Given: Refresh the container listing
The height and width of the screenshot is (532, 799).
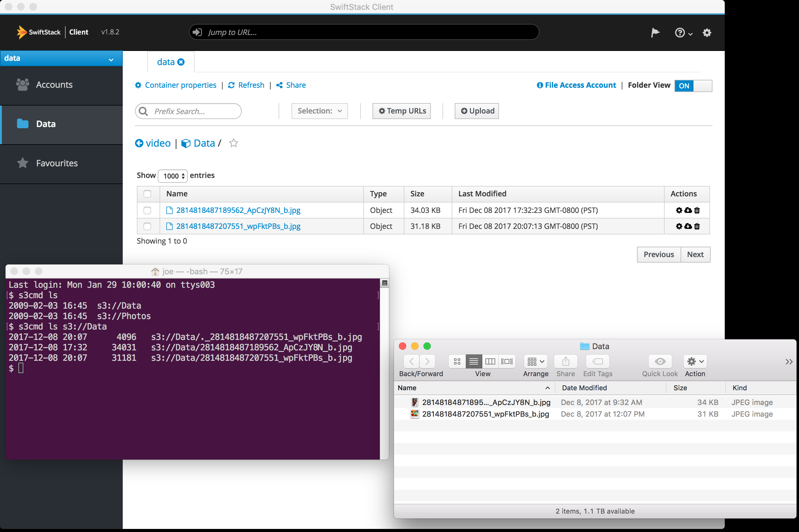Looking at the screenshot, I should 246,85.
